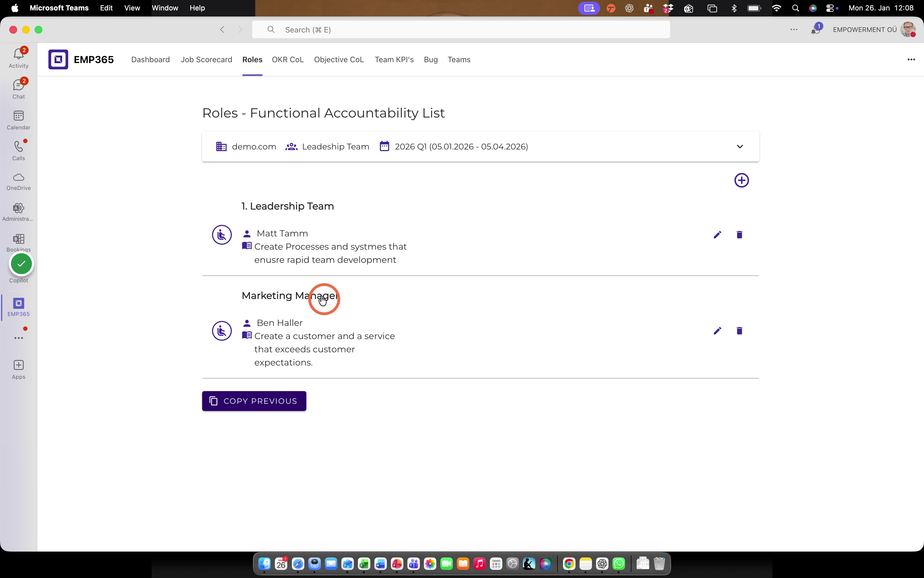
Task: Click the COPY PREVIOUS button
Action: (254, 401)
